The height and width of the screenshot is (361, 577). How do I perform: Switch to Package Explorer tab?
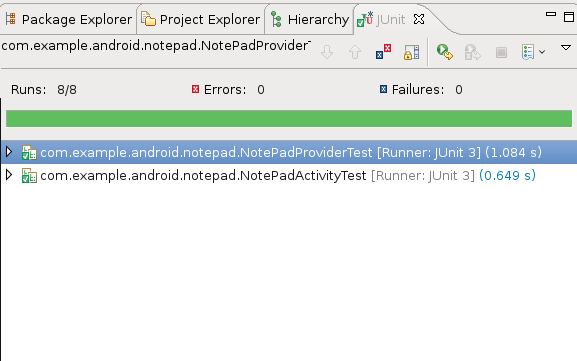tap(69, 19)
